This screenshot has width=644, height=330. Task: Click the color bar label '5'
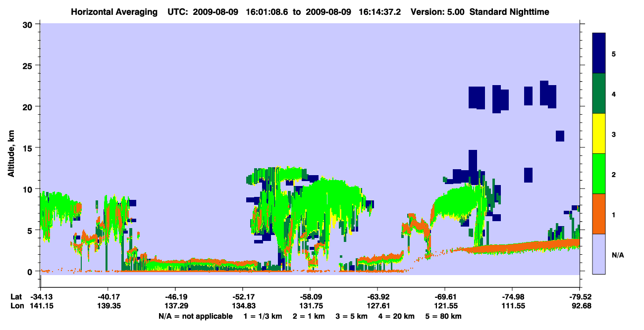click(x=614, y=53)
